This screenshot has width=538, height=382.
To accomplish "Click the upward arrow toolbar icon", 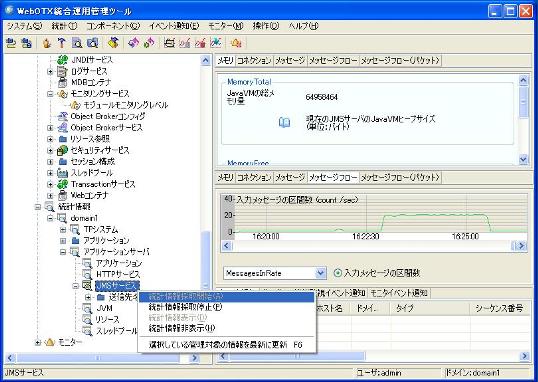I will click(x=61, y=43).
